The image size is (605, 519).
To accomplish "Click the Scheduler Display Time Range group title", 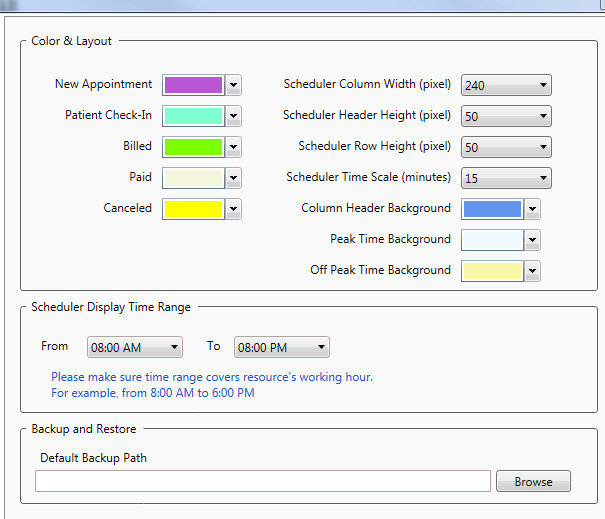I will (111, 307).
